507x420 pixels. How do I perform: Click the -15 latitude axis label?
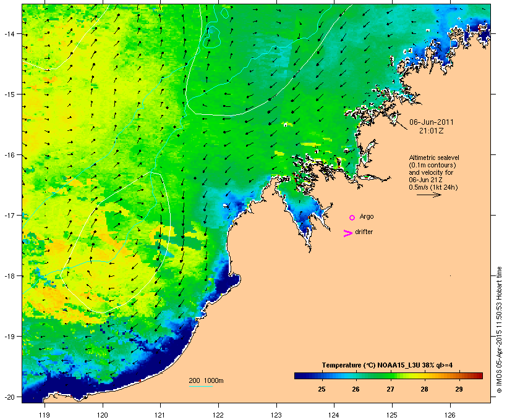pos(9,94)
